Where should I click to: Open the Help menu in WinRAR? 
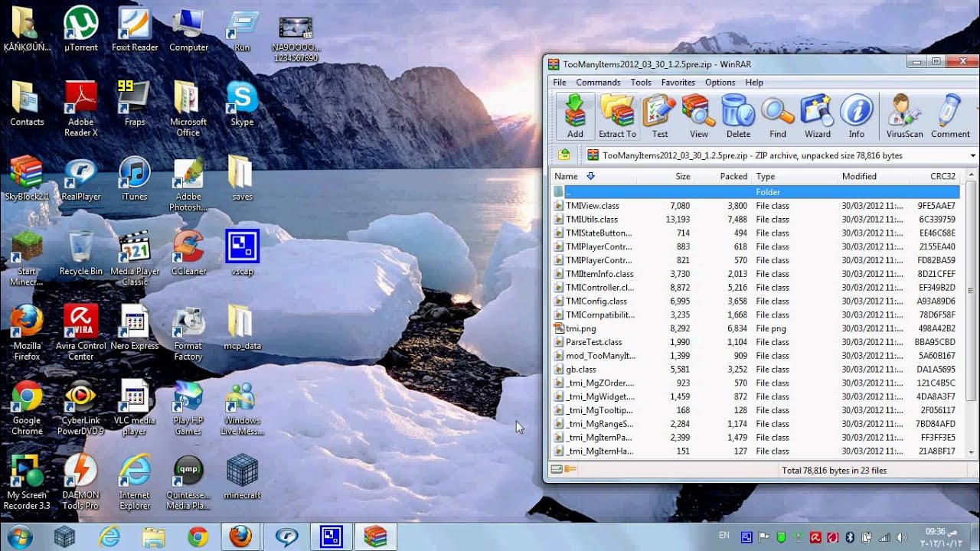tap(754, 82)
